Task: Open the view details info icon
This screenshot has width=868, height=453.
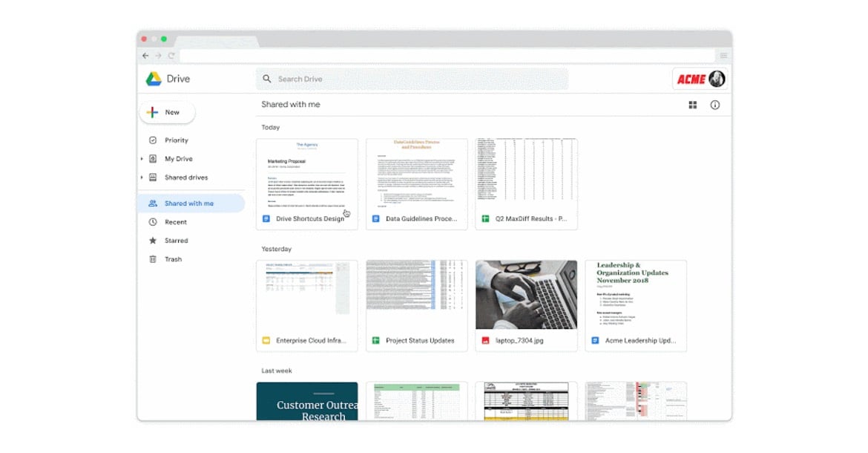Action: pos(715,105)
